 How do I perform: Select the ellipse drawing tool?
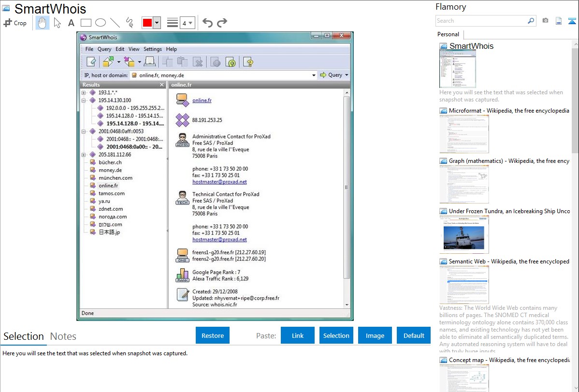point(101,23)
